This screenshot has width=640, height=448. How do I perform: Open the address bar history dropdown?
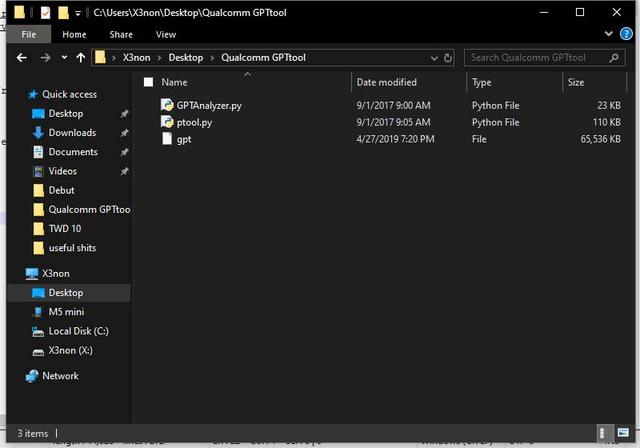click(x=434, y=58)
